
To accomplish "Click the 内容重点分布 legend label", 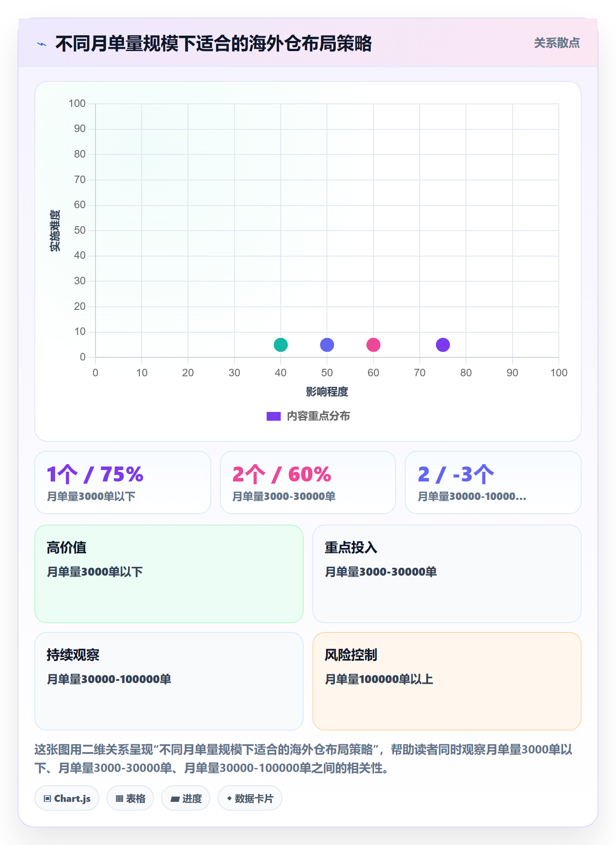I will click(x=319, y=416).
